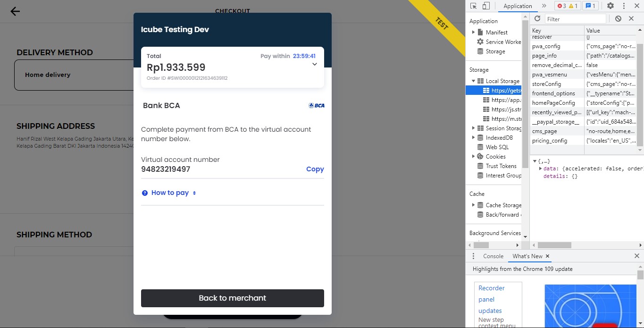Select the homePageConfig storage row
The height and width of the screenshot is (328, 644).
click(583, 103)
